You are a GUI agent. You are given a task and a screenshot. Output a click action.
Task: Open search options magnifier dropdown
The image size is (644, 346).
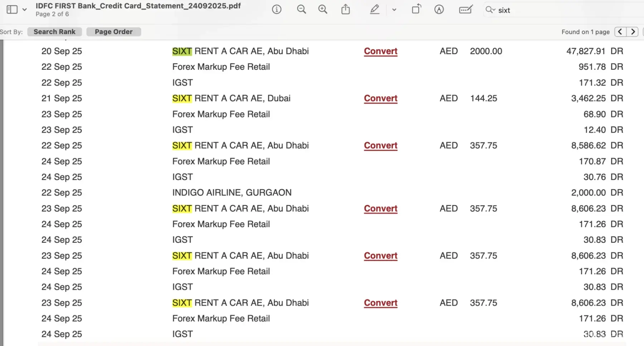pos(490,10)
